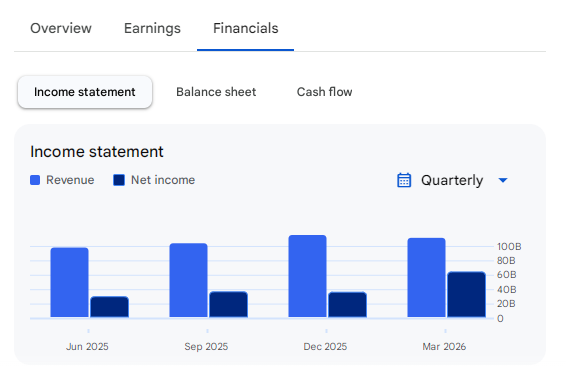Show the Balance sheet view
This screenshot has height=374, width=566.
point(216,92)
